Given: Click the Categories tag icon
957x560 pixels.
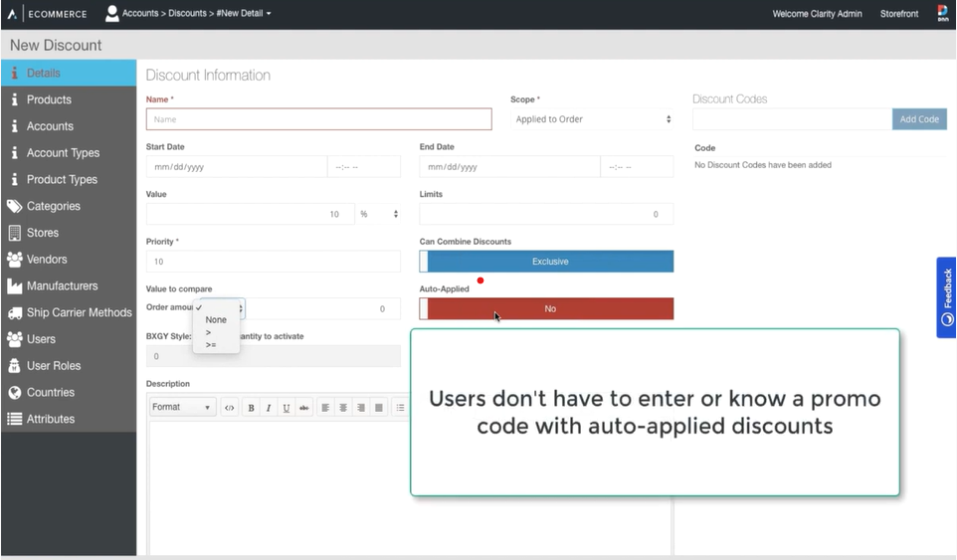Looking at the screenshot, I should pos(14,206).
